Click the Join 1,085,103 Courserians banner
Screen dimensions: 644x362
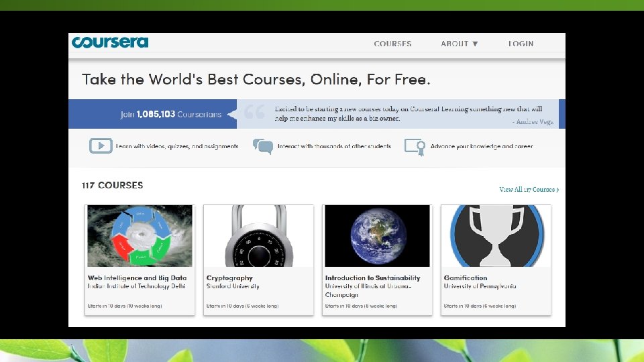click(x=153, y=114)
